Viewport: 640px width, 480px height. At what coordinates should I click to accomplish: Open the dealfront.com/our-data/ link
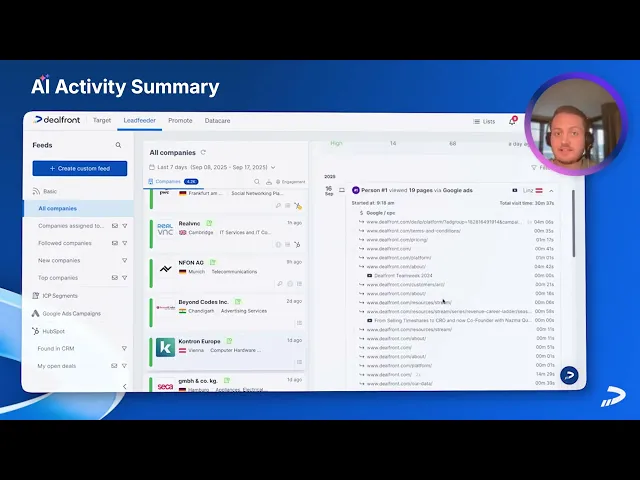(x=399, y=384)
